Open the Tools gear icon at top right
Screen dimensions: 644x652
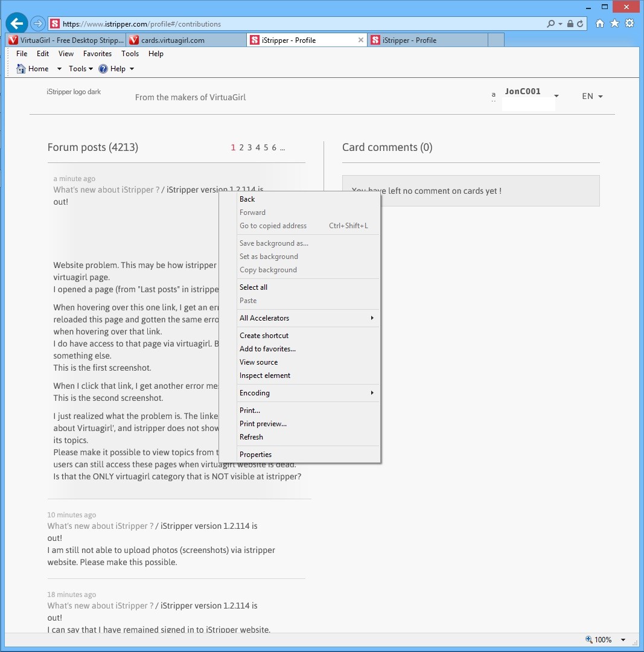click(x=630, y=24)
